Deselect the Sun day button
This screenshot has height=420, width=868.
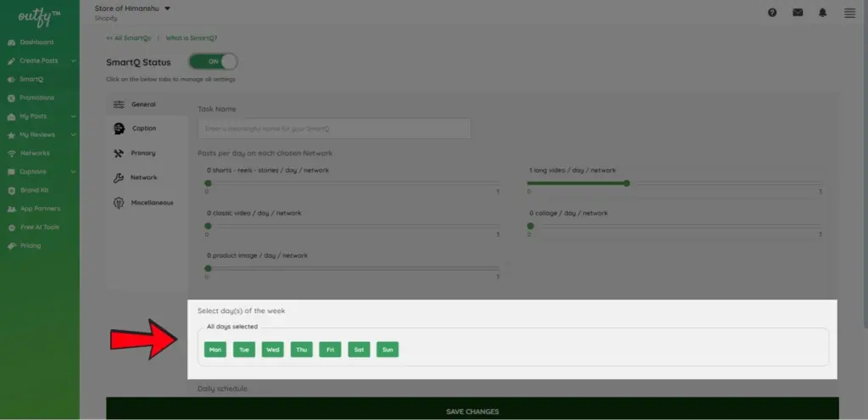(x=387, y=350)
